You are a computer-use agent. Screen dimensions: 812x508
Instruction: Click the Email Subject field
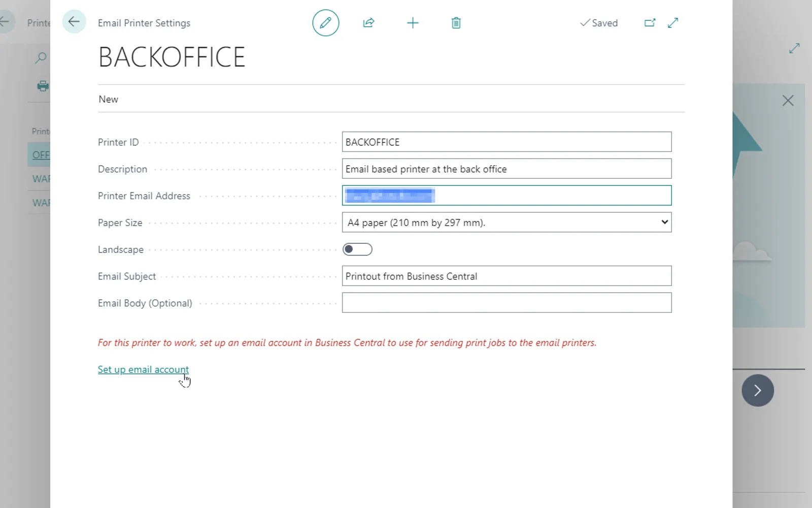coord(506,276)
